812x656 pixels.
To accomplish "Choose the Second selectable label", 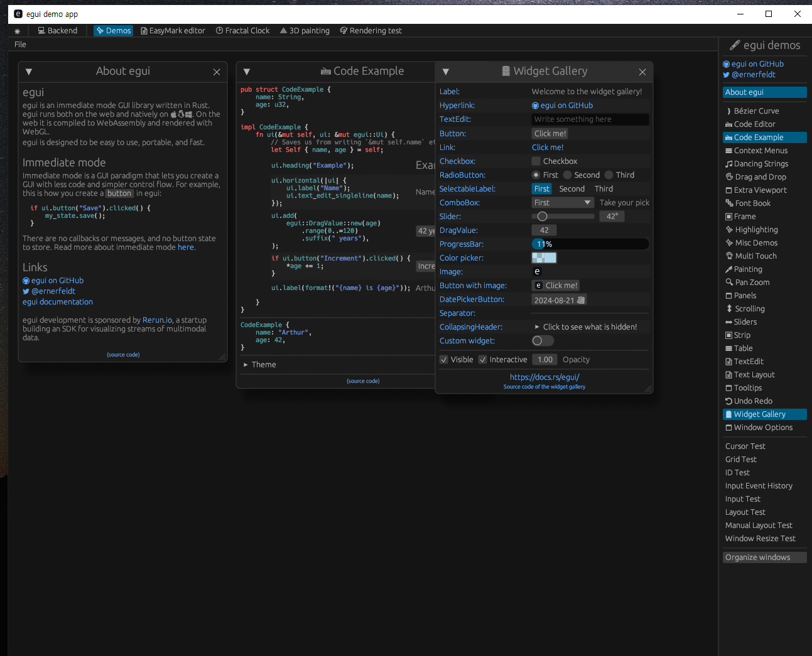I will pos(572,189).
